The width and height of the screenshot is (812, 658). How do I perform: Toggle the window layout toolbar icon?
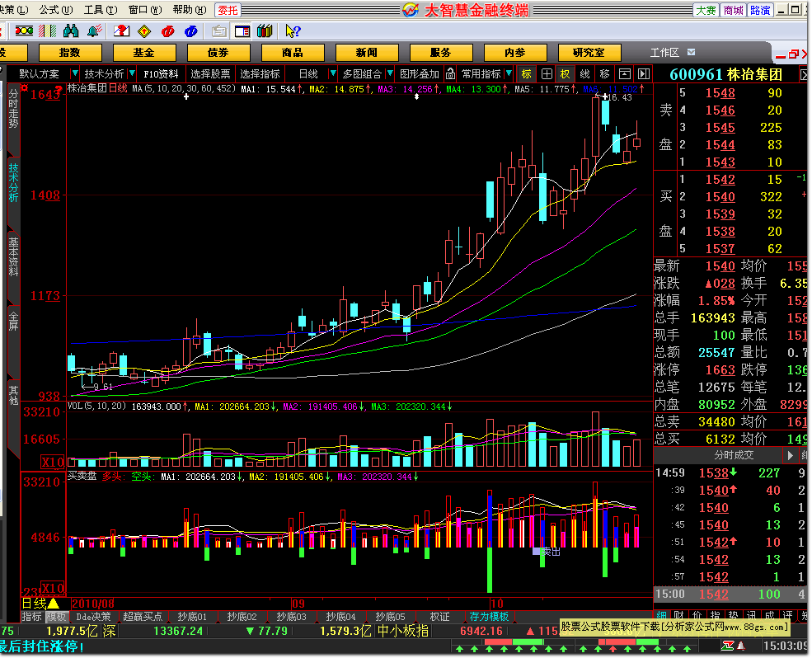coord(242,31)
